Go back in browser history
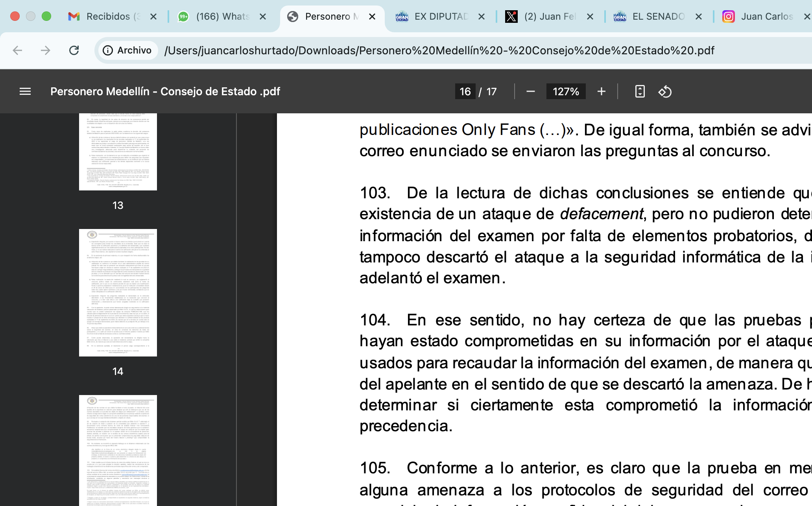The width and height of the screenshot is (812, 506). [17, 50]
